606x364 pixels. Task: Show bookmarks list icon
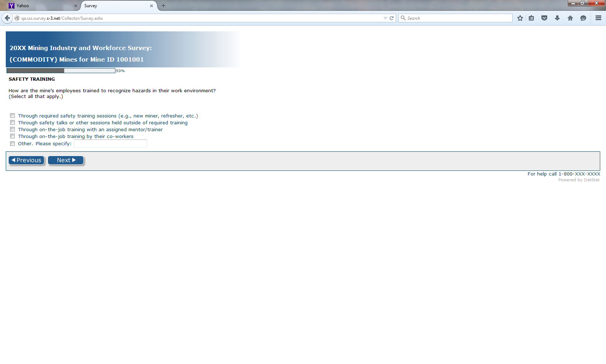[531, 18]
